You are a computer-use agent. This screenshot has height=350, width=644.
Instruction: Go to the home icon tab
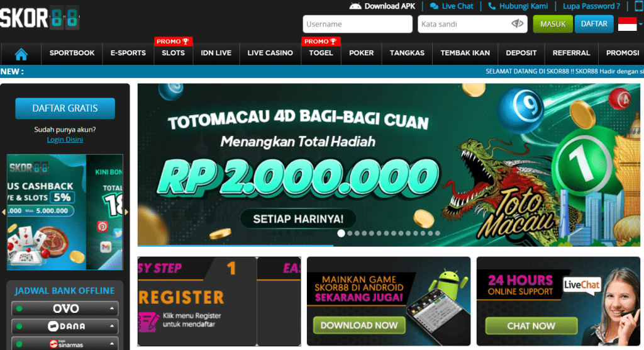pos(21,54)
